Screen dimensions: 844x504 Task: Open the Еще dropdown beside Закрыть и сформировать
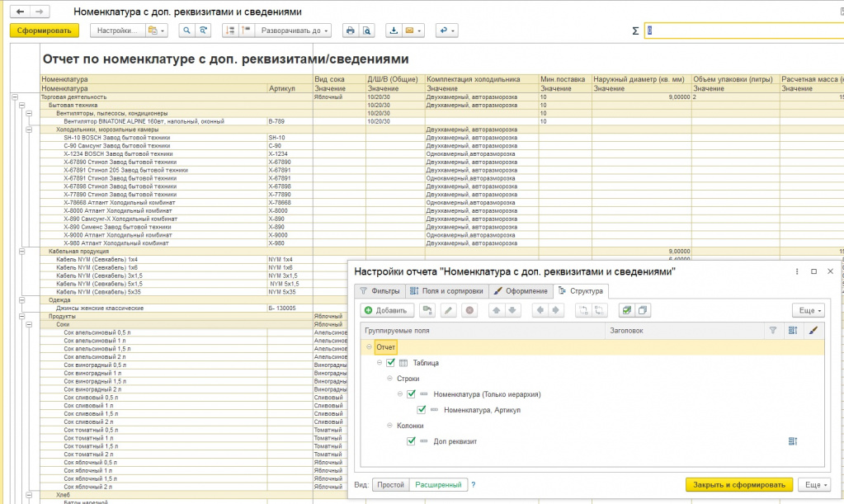[x=814, y=485]
